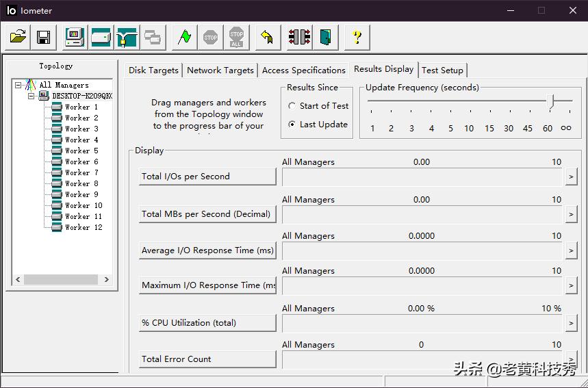Click Update Frequency slider thumb
Screen dimensions: 588x388
click(550, 101)
